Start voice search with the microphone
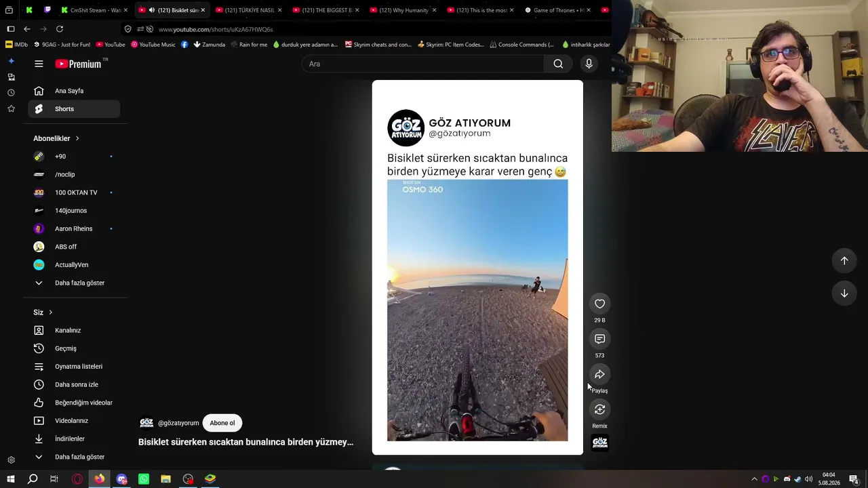This screenshot has height=488, width=868. [589, 64]
